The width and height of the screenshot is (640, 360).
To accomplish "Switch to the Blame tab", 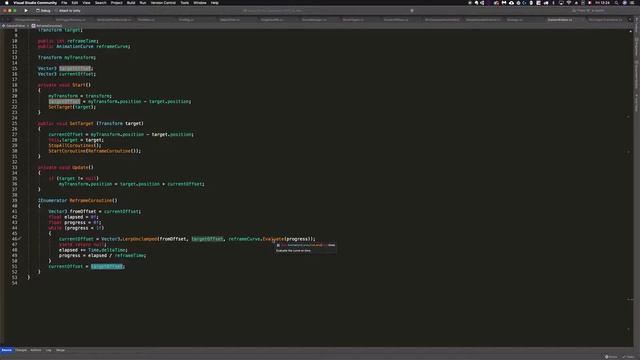I will pyautogui.click(x=36, y=350).
